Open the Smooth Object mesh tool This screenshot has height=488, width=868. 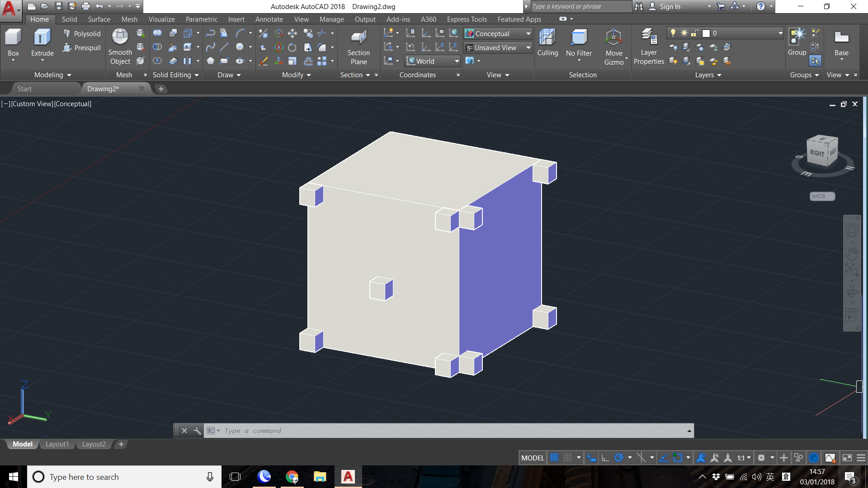(x=120, y=47)
